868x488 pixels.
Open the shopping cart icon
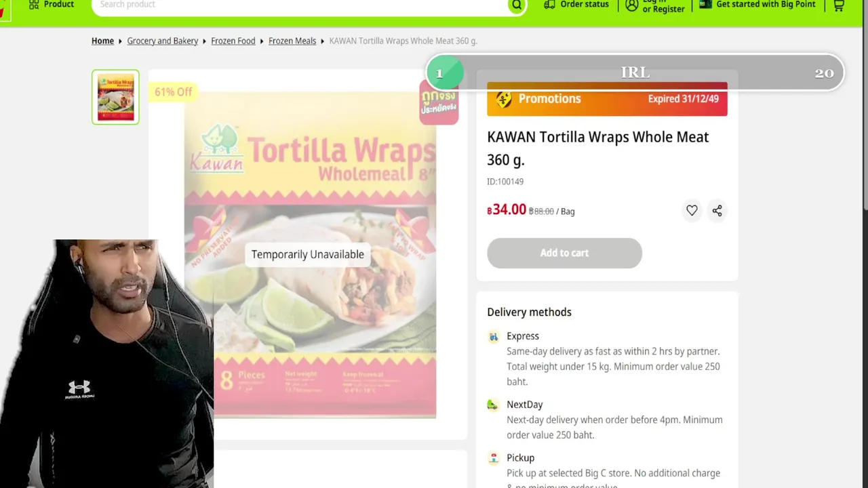[839, 5]
